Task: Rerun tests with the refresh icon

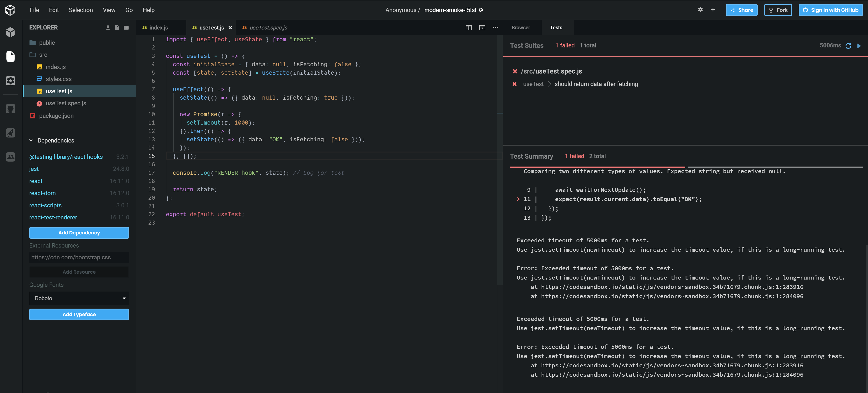Action: 849,46
